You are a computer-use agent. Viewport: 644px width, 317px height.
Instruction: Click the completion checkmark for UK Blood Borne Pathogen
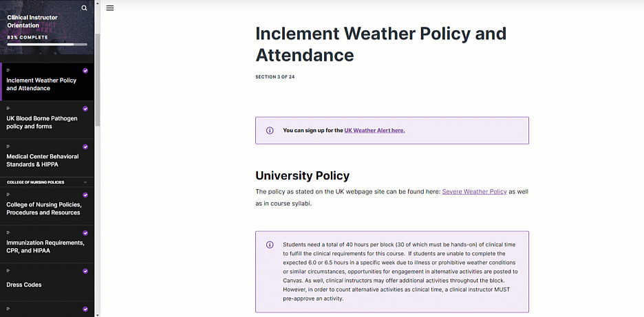click(x=85, y=109)
